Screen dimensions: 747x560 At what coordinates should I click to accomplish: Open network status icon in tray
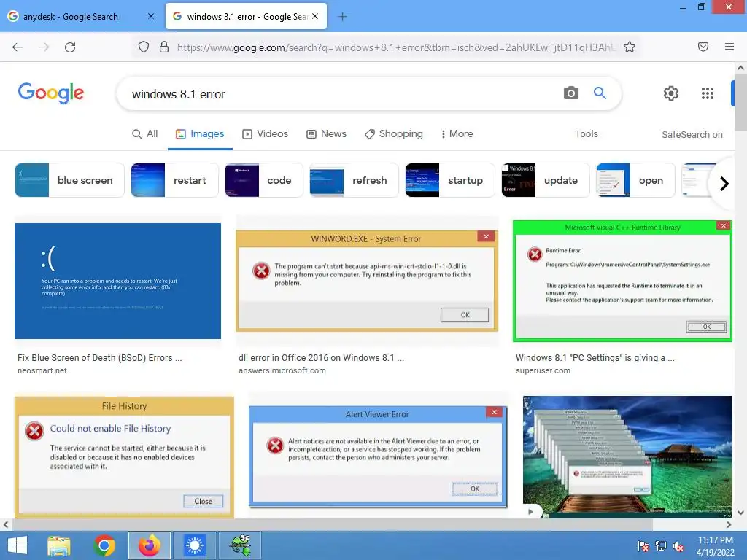(x=661, y=546)
